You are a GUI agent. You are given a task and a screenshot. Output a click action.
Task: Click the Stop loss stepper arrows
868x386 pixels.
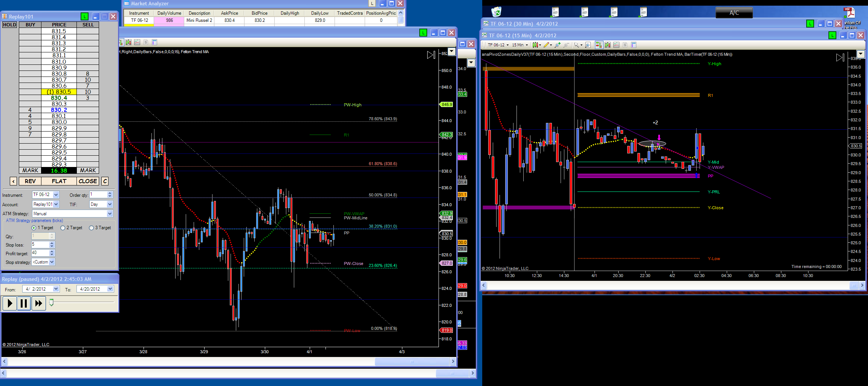52,245
